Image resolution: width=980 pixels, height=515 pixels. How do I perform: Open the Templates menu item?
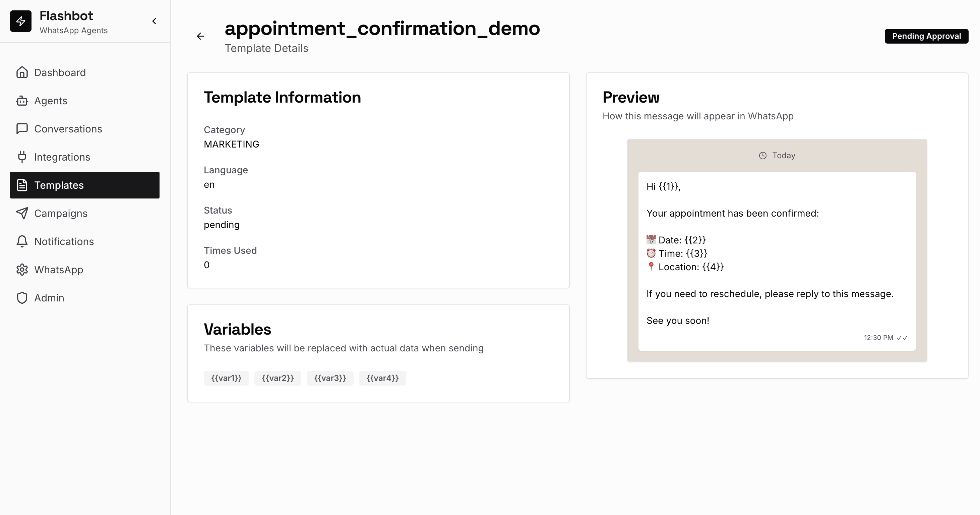pos(84,185)
